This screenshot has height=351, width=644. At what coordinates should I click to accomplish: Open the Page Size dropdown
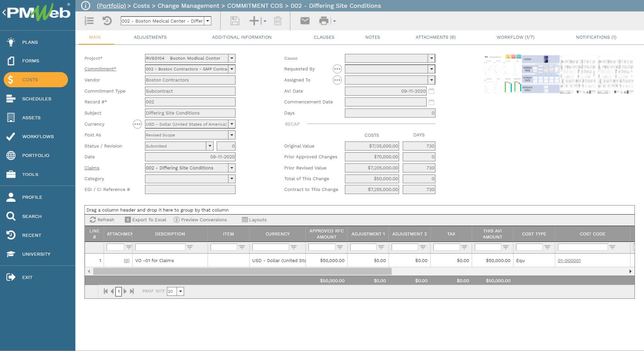pos(180,291)
